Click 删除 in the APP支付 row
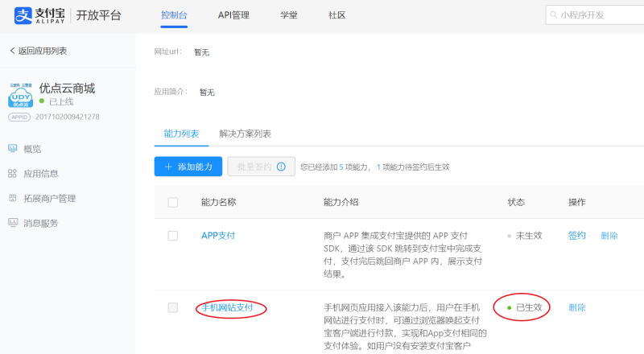Viewport: 644px width, 354px height. pos(609,235)
